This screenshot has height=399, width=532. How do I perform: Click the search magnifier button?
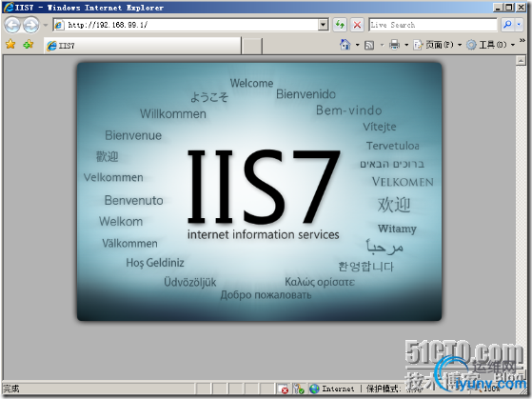(x=507, y=25)
